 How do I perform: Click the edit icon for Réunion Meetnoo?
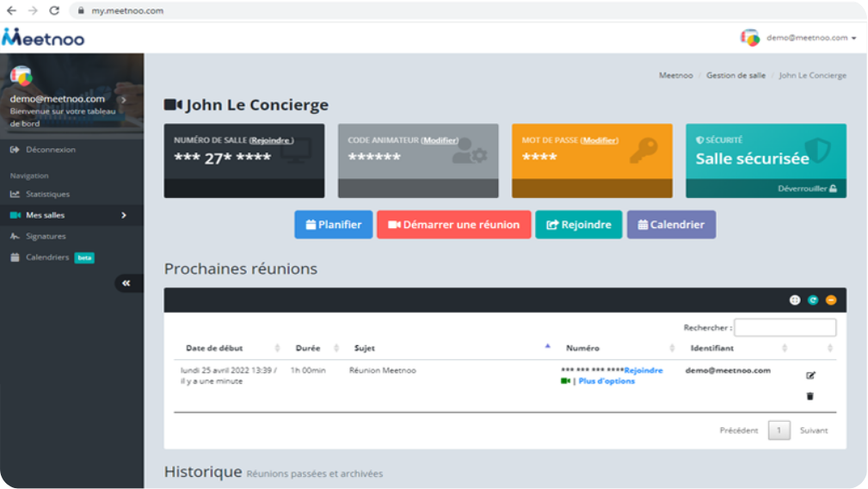tap(810, 375)
